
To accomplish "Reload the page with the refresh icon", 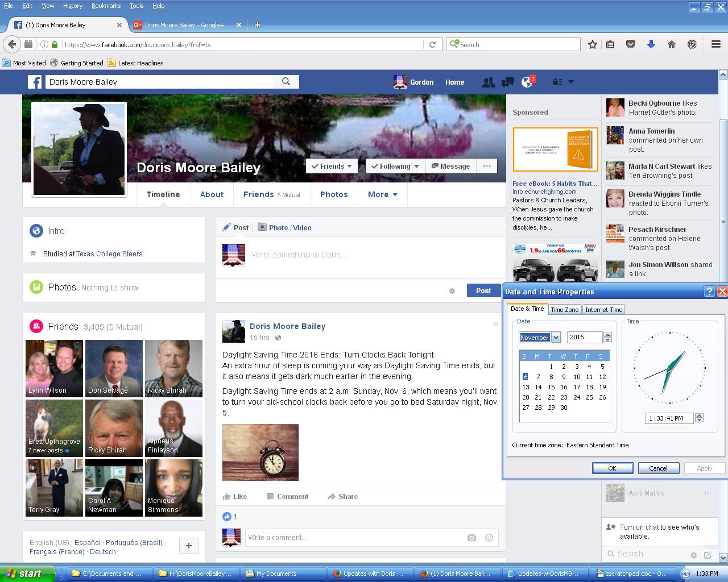I will tap(432, 44).
